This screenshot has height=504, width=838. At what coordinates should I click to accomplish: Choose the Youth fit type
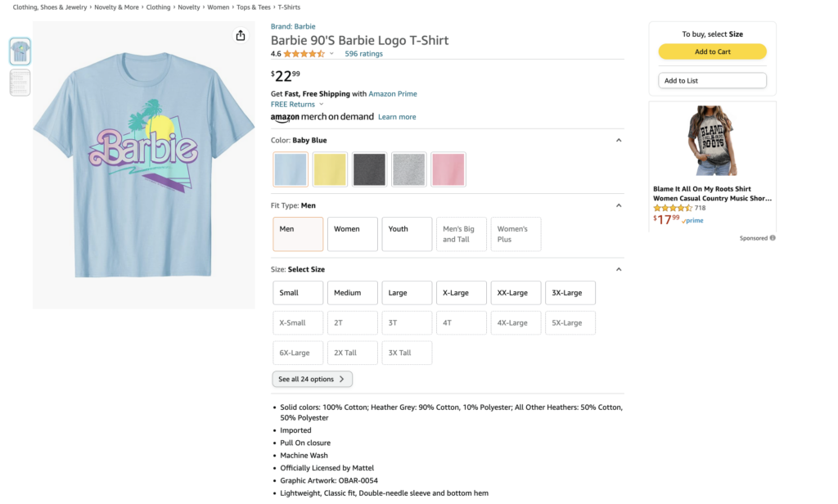pos(407,234)
